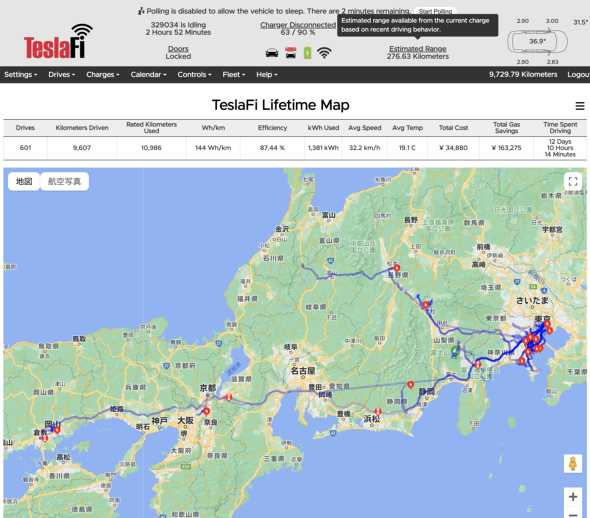Switch the map to 地図 view
This screenshot has width=590, height=518.
(x=24, y=182)
